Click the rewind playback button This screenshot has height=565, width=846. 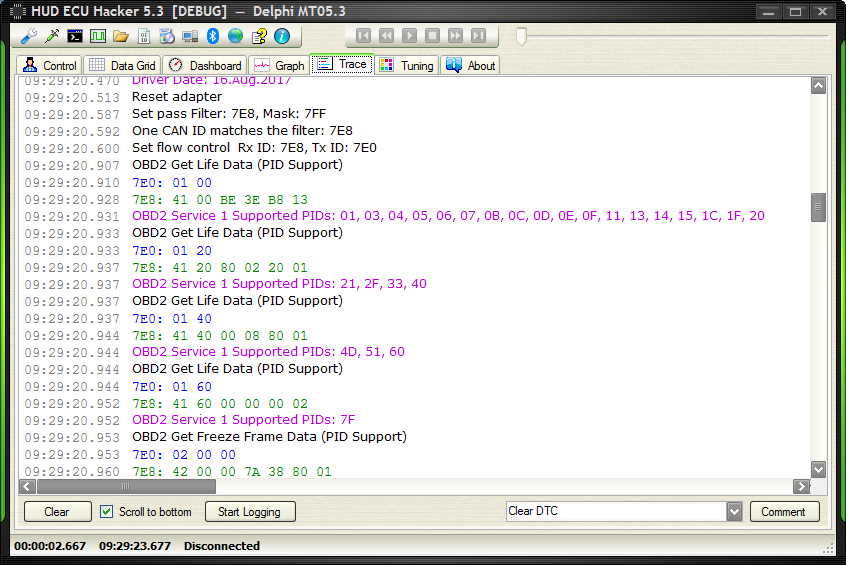click(386, 36)
